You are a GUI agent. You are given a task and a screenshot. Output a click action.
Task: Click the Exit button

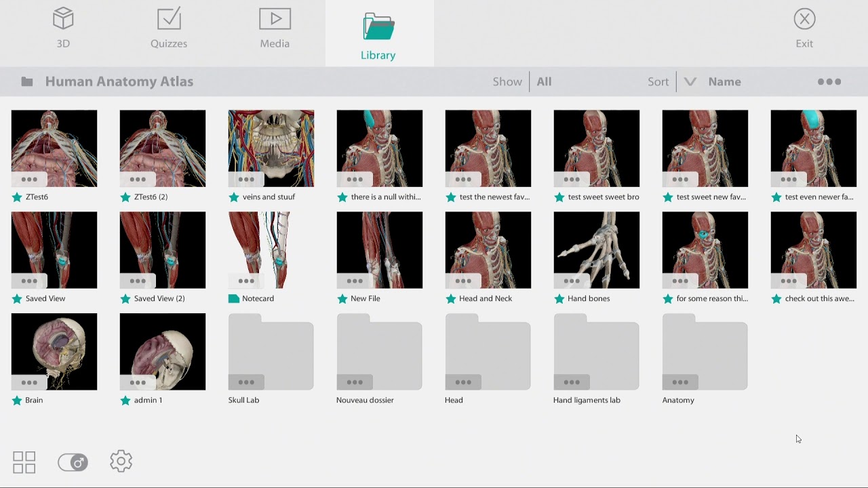(x=804, y=28)
